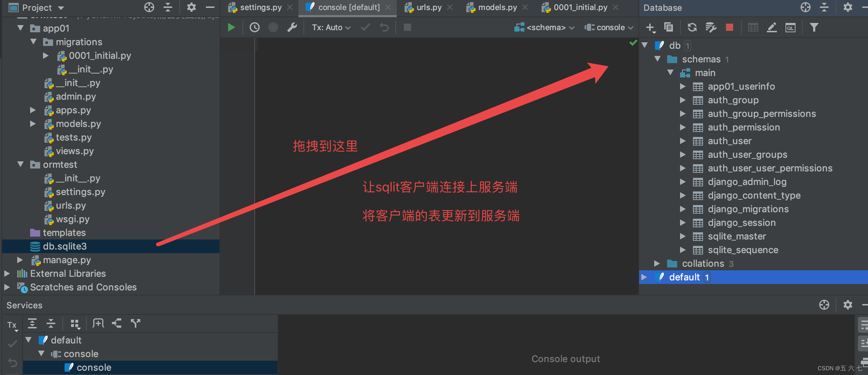The width and height of the screenshot is (868, 375).
Task: Open table editor grid icon
Action: (x=753, y=27)
